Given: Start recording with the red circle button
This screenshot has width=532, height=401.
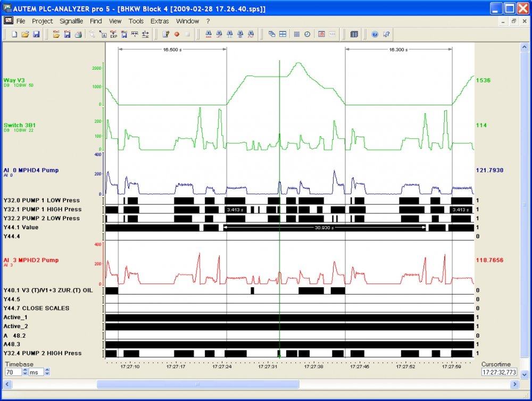Looking at the screenshot, I should click(177, 34).
